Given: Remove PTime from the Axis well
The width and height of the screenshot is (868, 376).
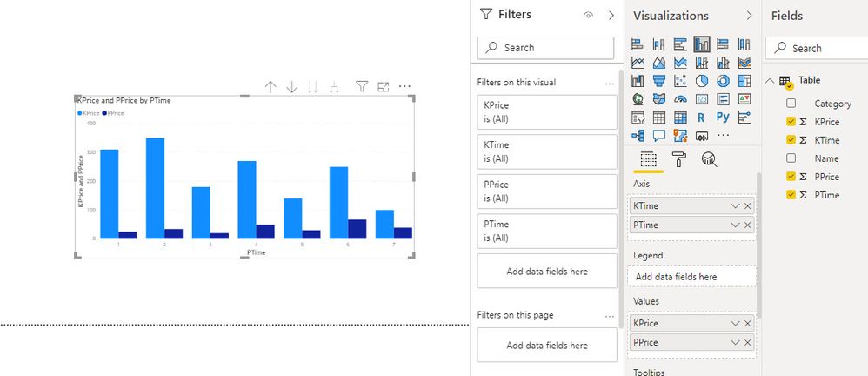Looking at the screenshot, I should [748, 225].
